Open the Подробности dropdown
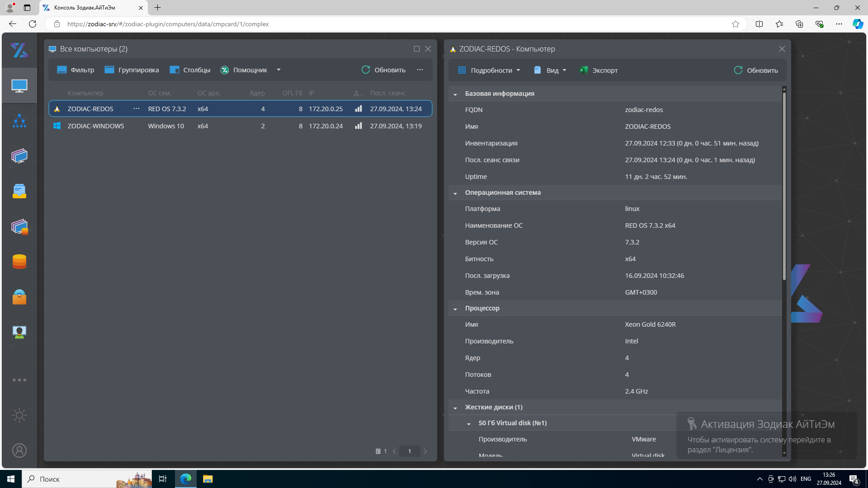 pos(489,70)
